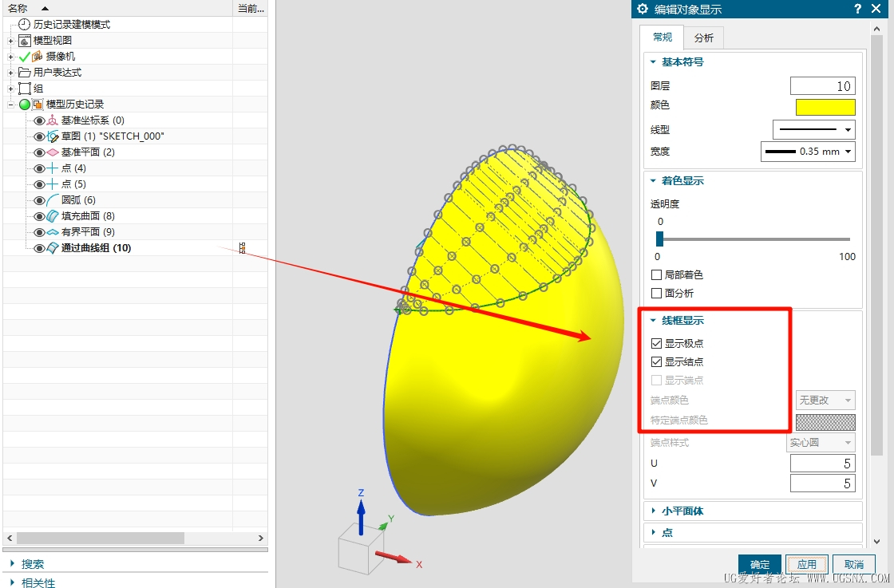Screen dimensions: 894x588
Task: Enable the 局部着色 checkbox
Action: (x=656, y=274)
